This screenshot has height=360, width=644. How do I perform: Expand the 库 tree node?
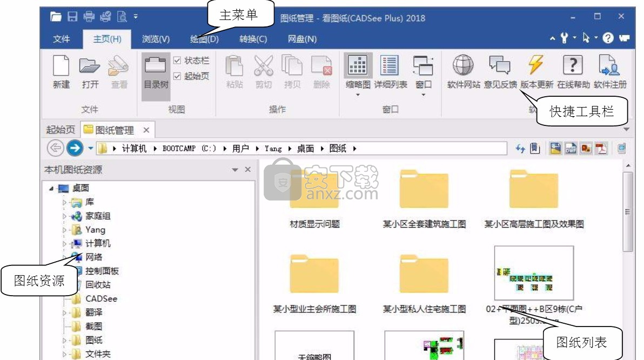64,202
